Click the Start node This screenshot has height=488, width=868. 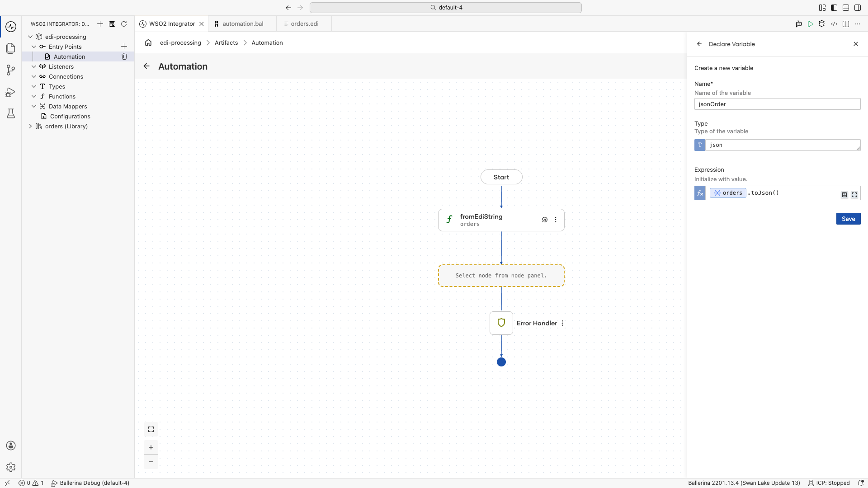tap(501, 177)
